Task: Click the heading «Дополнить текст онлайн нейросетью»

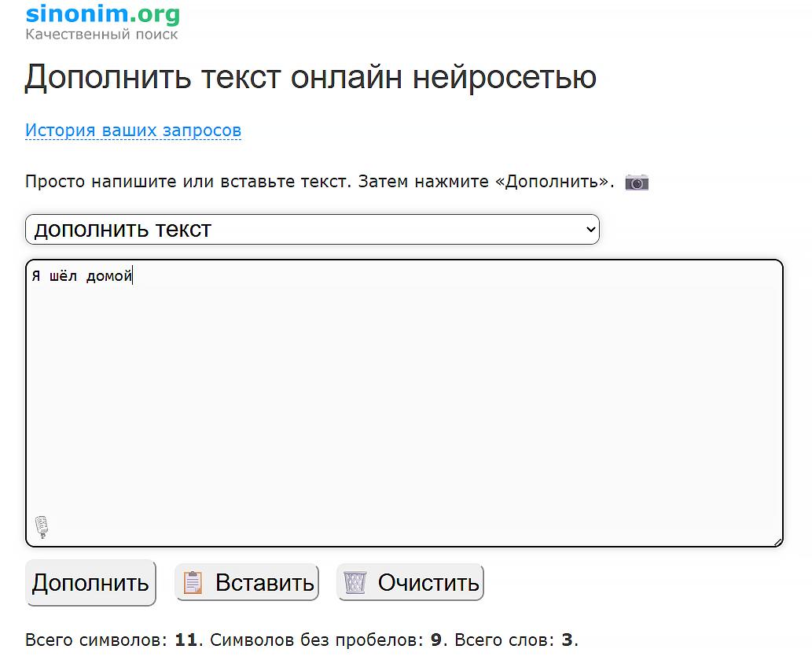Action: [x=310, y=77]
